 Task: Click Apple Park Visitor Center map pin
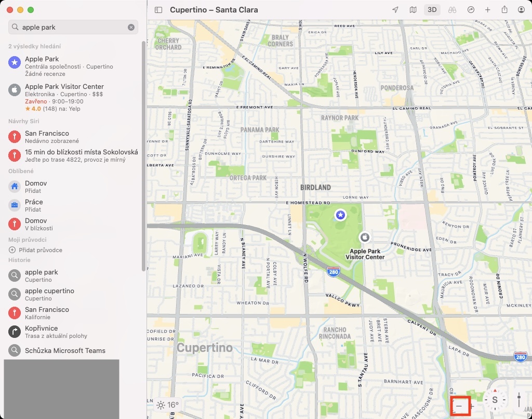(x=365, y=237)
